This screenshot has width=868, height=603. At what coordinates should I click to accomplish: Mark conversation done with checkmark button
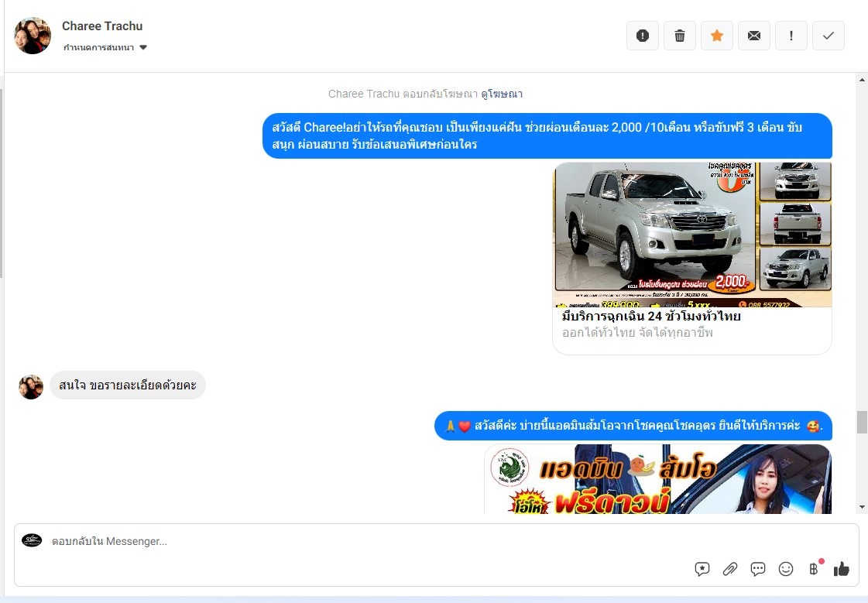click(829, 36)
